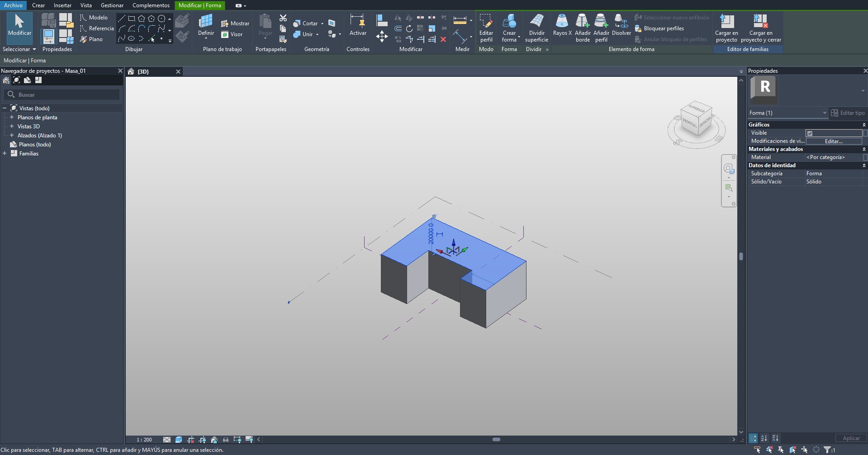The width and height of the screenshot is (868, 455).
Task: Expand the Familias tree node
Action: [x=5, y=154]
